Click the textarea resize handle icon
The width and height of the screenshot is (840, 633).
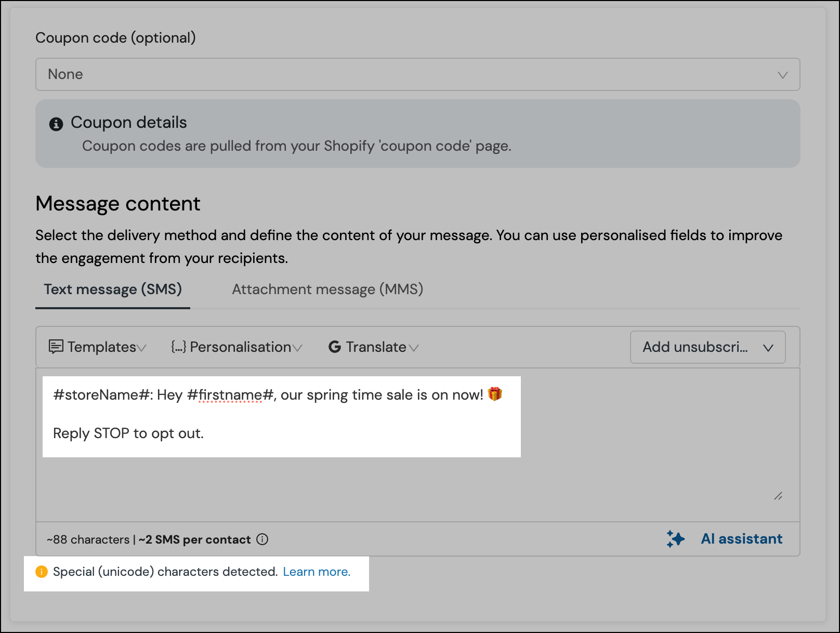point(778,496)
